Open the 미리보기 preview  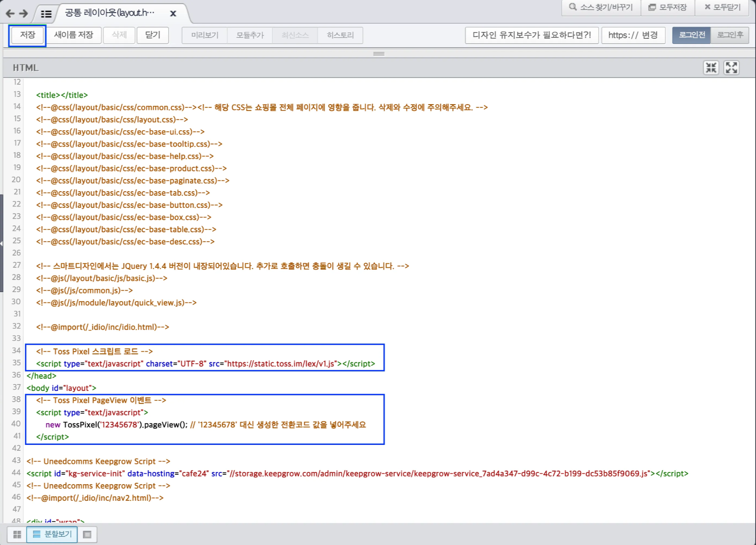click(x=205, y=35)
